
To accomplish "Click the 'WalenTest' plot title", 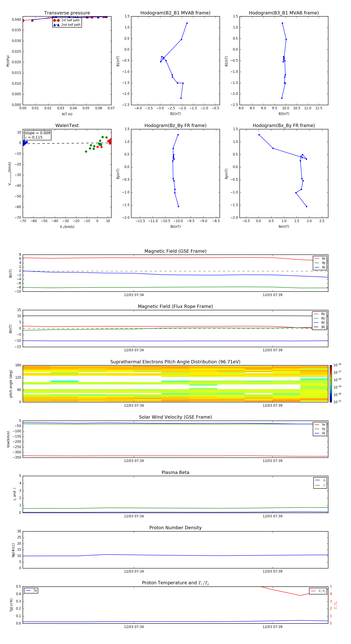I will click(x=67, y=125).
